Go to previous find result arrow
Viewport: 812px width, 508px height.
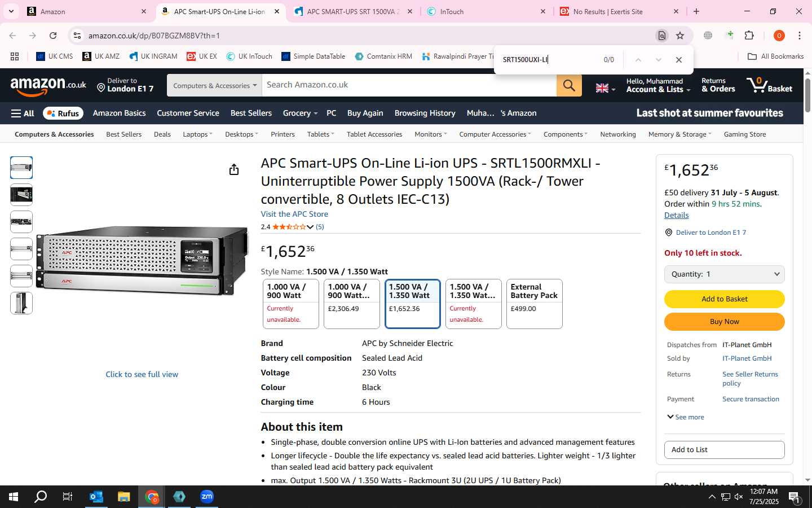click(x=638, y=60)
